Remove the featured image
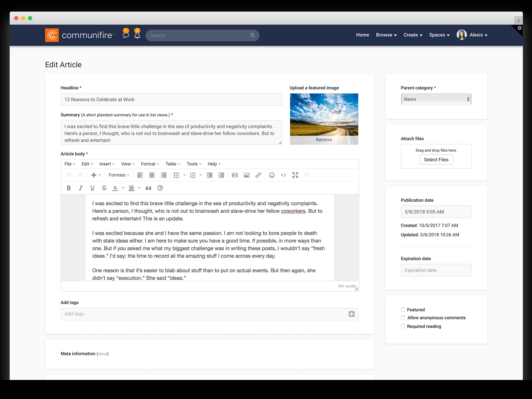 [x=324, y=140]
